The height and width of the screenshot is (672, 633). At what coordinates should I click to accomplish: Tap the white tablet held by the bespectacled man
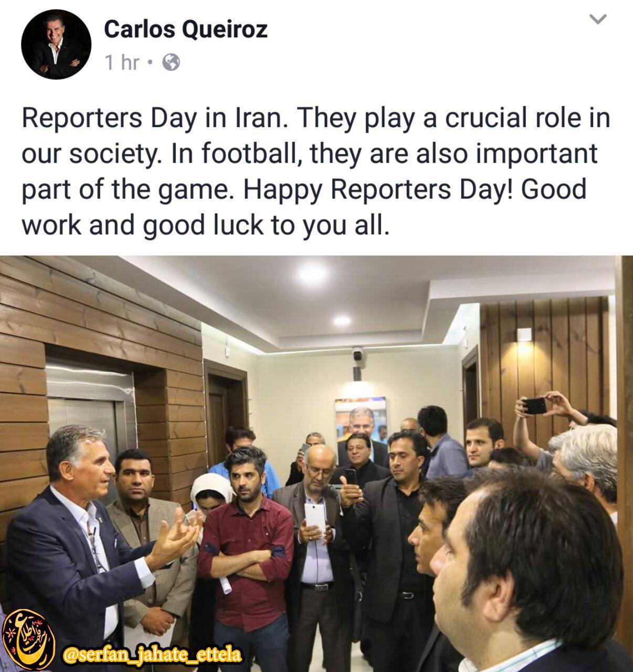tap(315, 519)
